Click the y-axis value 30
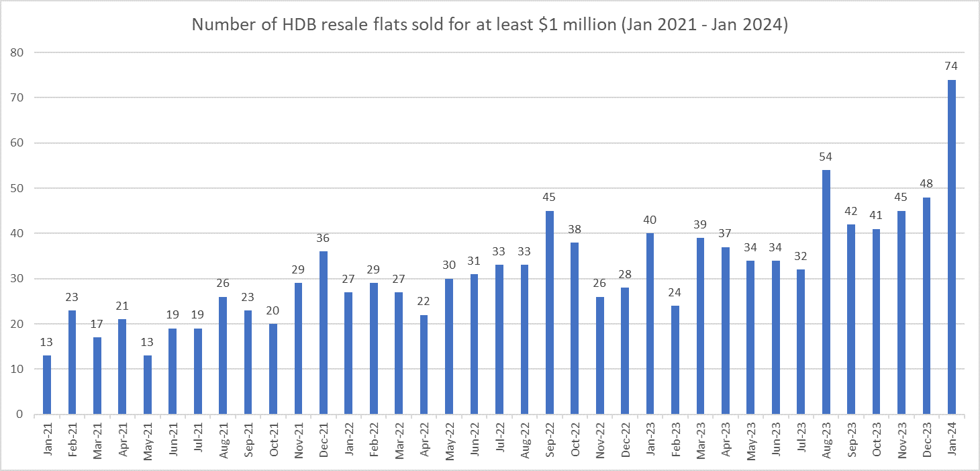The image size is (980, 471). tap(18, 279)
